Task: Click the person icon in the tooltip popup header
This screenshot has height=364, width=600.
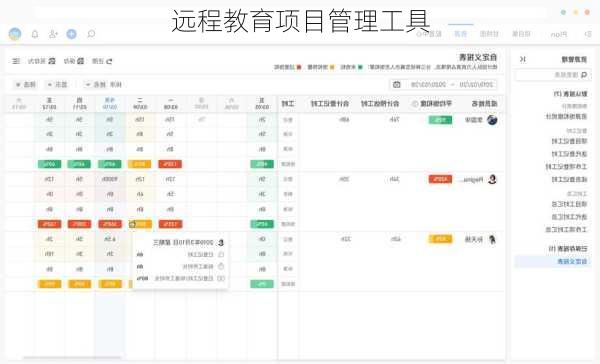Action: point(221,243)
